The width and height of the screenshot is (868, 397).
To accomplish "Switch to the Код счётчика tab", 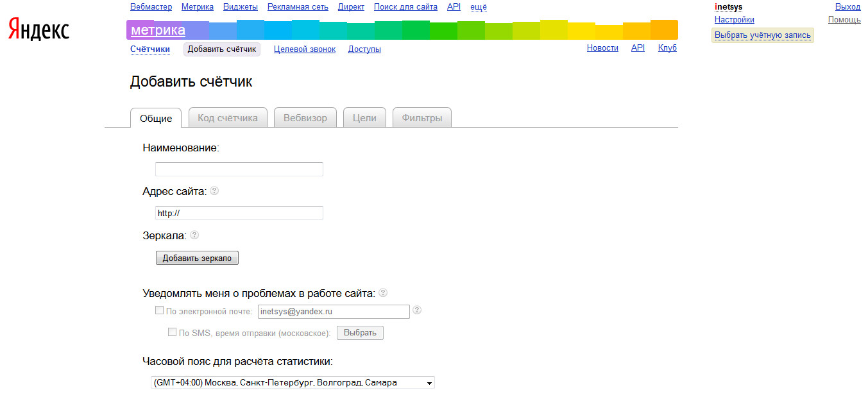I will [x=228, y=117].
